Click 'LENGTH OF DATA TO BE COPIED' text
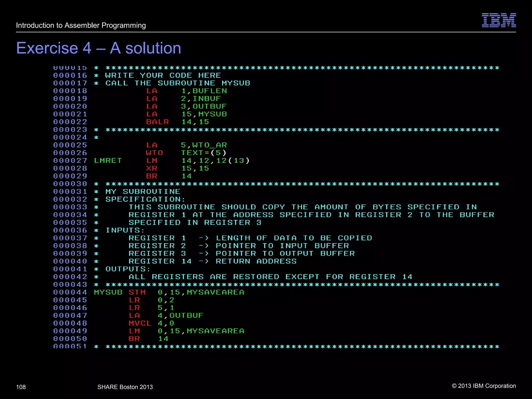The width and height of the screenshot is (532, 399). click(294, 238)
